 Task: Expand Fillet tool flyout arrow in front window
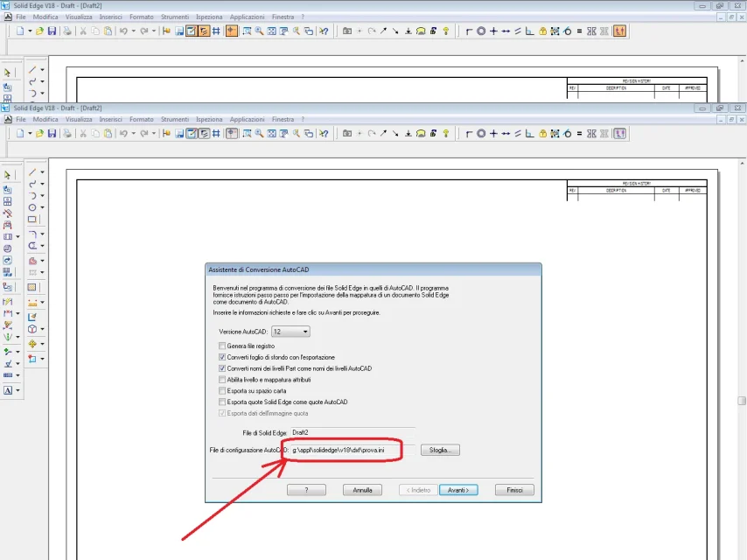(x=42, y=234)
